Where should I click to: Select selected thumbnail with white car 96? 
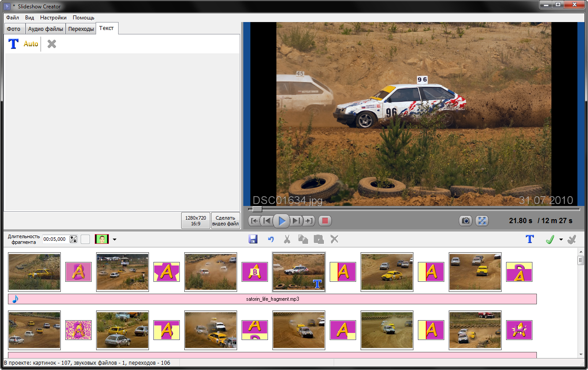pyautogui.click(x=299, y=272)
